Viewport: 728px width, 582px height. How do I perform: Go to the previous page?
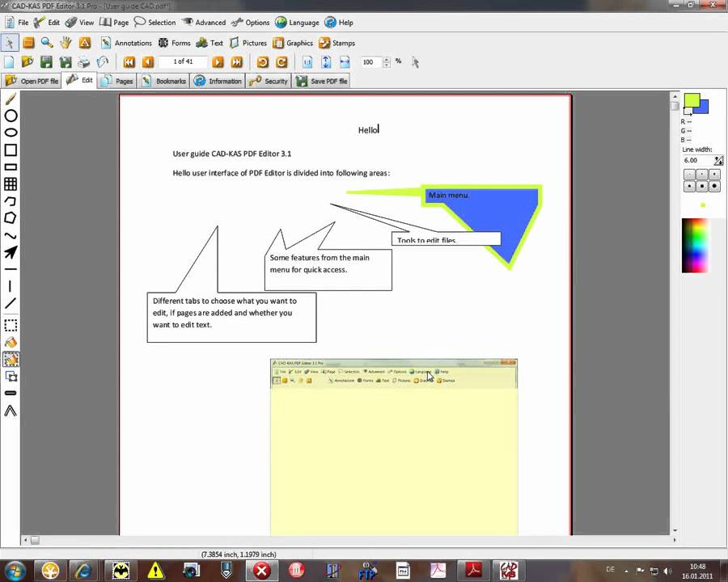pyautogui.click(x=148, y=61)
